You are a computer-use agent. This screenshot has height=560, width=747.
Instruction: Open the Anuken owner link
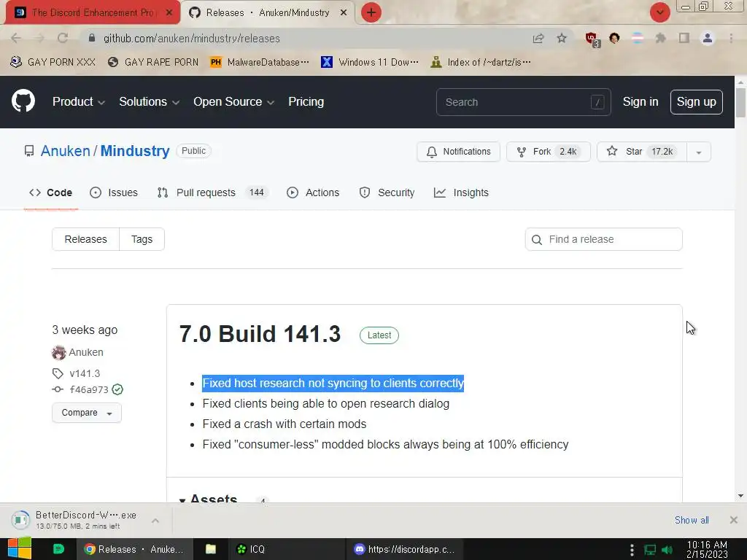[65, 151]
